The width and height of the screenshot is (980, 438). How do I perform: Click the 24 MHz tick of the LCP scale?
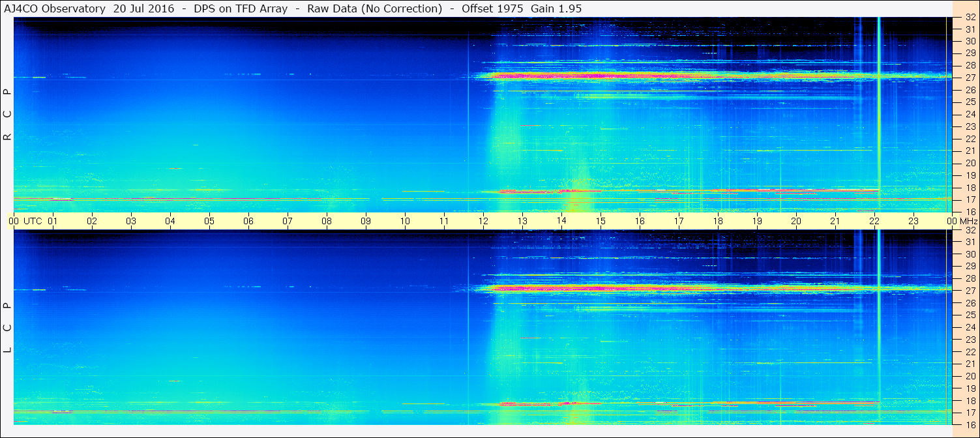(x=970, y=327)
